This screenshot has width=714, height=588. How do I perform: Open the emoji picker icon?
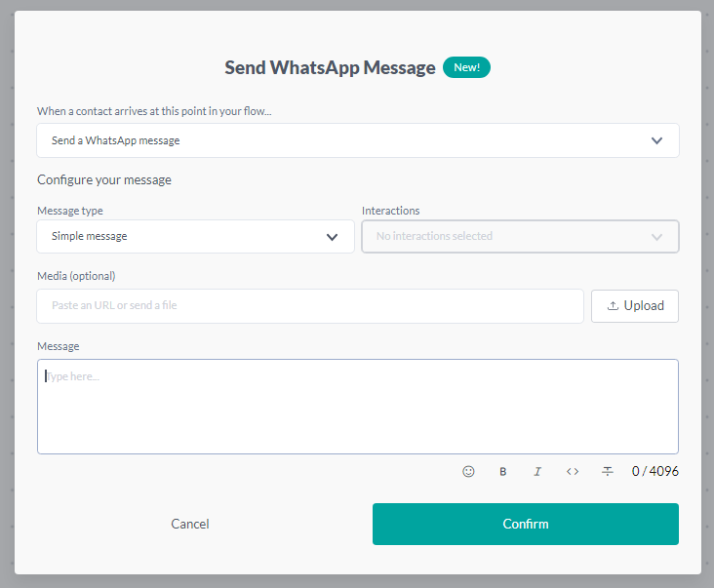coord(468,471)
